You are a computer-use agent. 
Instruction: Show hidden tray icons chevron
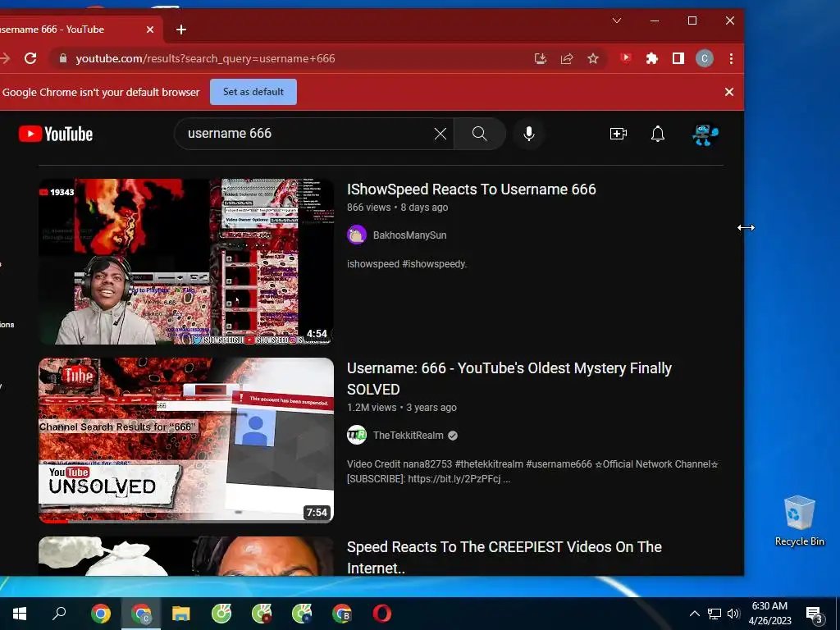(694, 614)
